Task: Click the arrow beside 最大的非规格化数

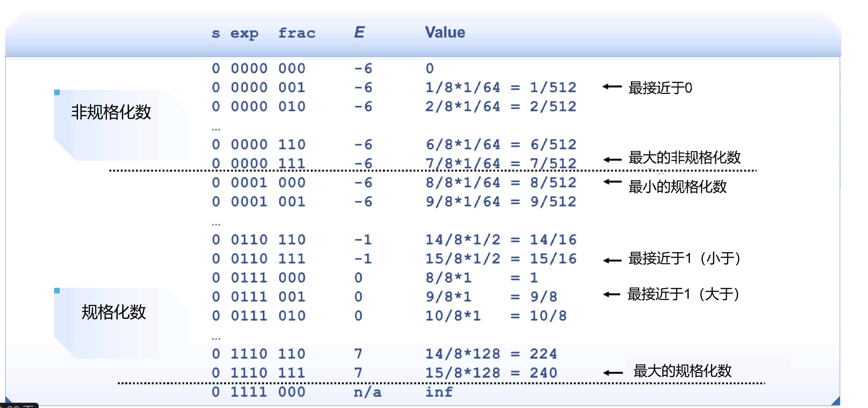Action: pos(612,159)
